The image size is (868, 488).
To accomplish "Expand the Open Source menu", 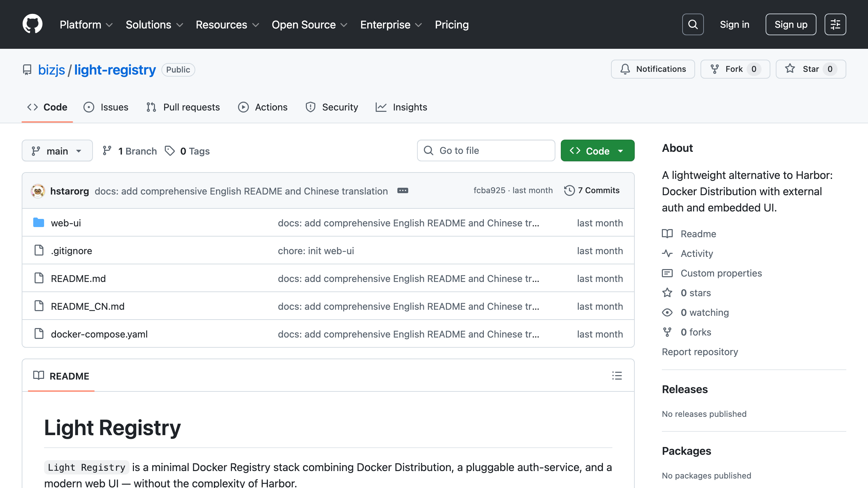I will coord(309,24).
